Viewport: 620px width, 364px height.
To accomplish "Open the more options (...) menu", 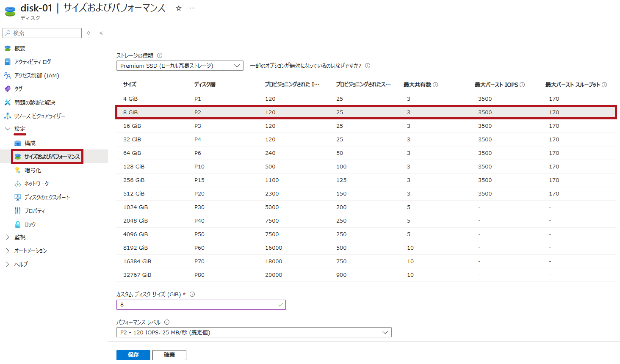I will (x=192, y=7).
